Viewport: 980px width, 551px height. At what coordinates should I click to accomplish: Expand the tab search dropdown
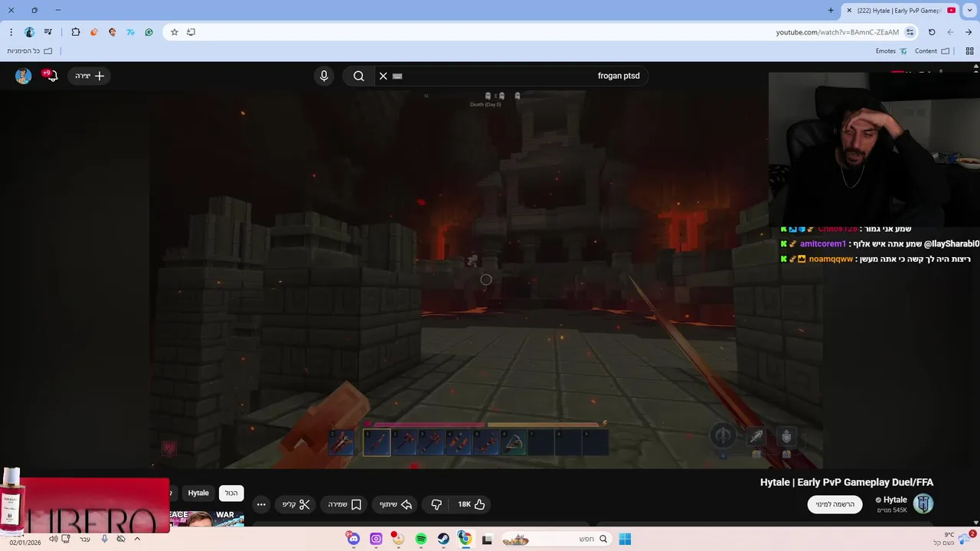pyautogui.click(x=969, y=11)
